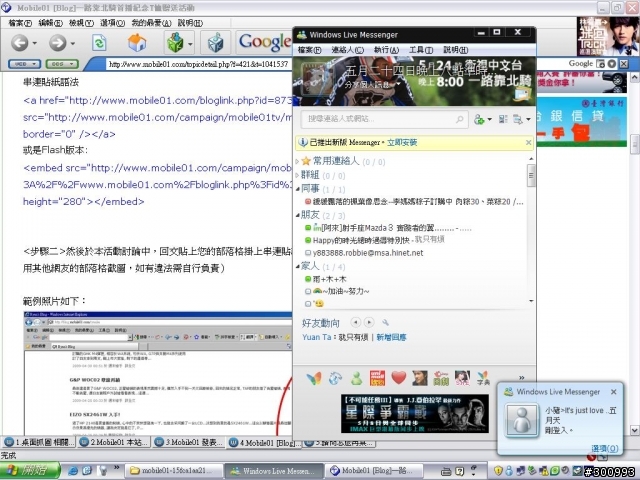The width and height of the screenshot is (640, 480).
Task: Click the 新增回應 add reply link
Action: click(x=391, y=337)
